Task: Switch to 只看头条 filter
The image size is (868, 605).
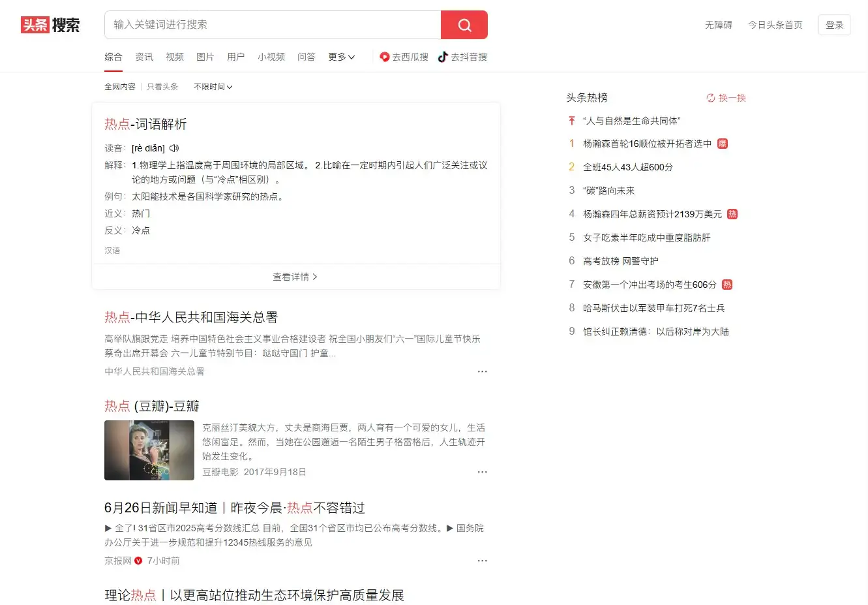Action: coord(162,87)
